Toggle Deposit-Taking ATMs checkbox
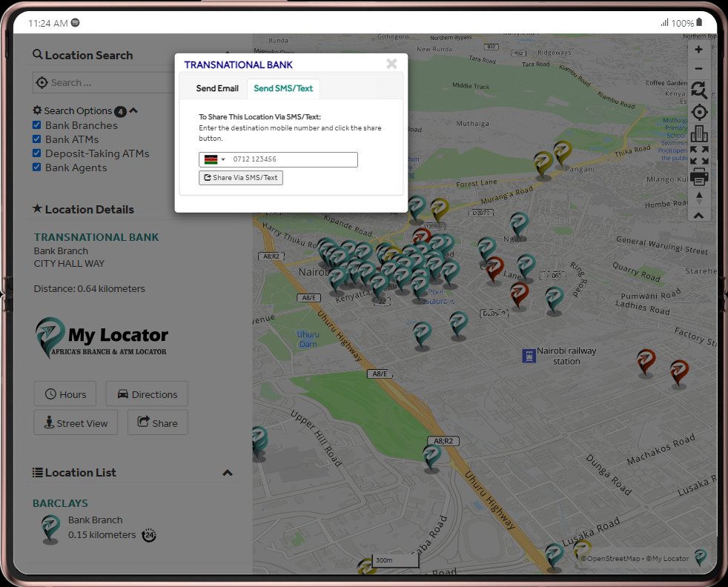Viewport: 728px width, 587px height. click(36, 153)
